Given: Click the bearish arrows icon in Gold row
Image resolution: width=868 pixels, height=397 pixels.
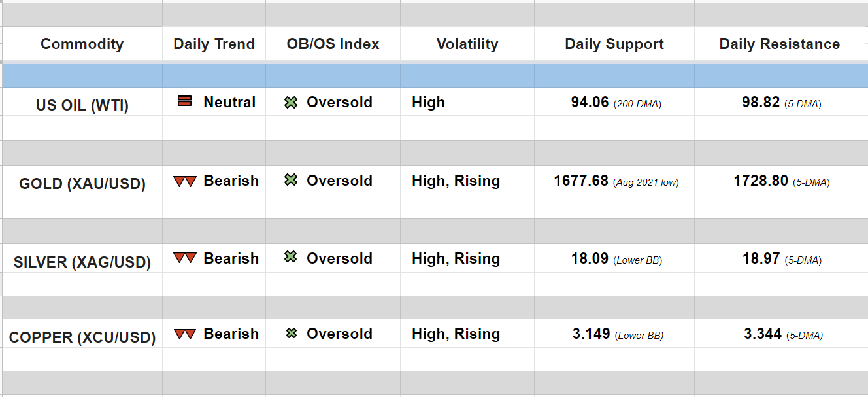Looking at the screenshot, I should click(185, 181).
